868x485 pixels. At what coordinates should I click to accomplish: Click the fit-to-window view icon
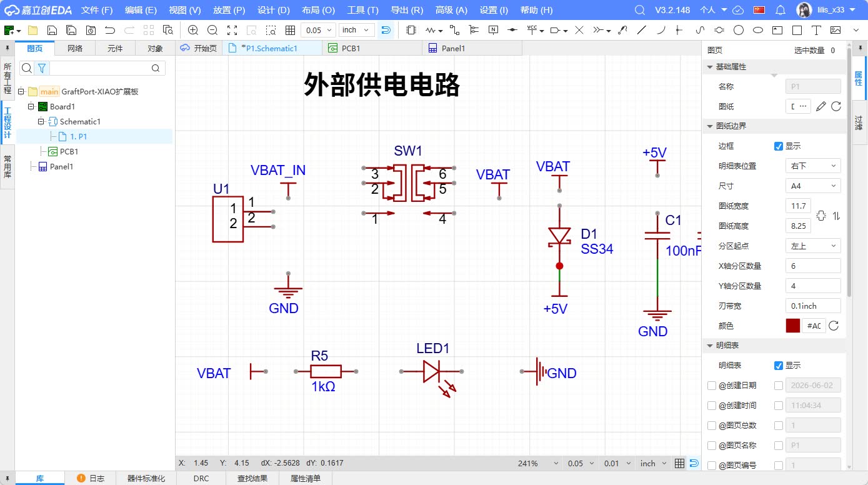tap(232, 30)
